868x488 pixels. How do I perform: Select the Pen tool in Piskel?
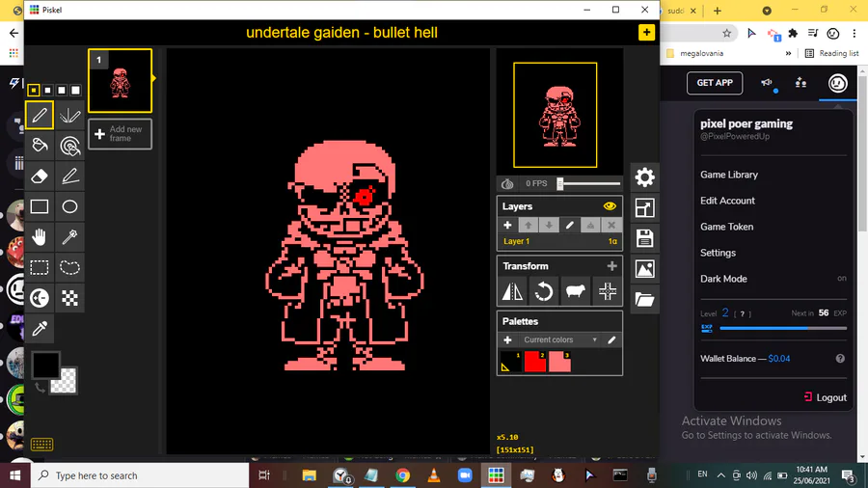[40, 115]
